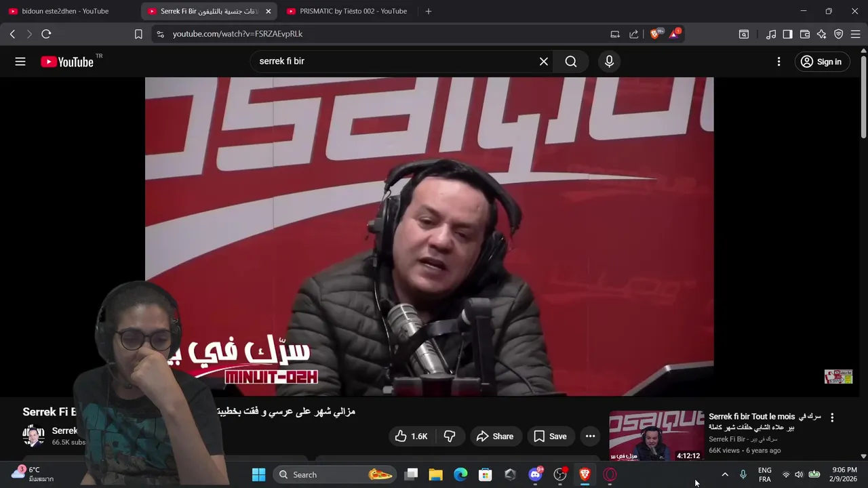Dislike the video
This screenshot has width=868, height=488.
click(x=449, y=436)
